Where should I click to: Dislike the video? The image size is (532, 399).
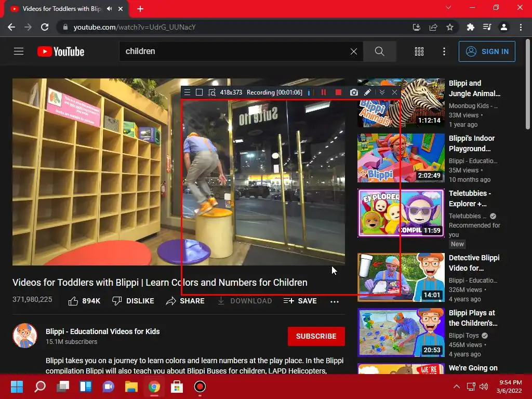pyautogui.click(x=133, y=301)
